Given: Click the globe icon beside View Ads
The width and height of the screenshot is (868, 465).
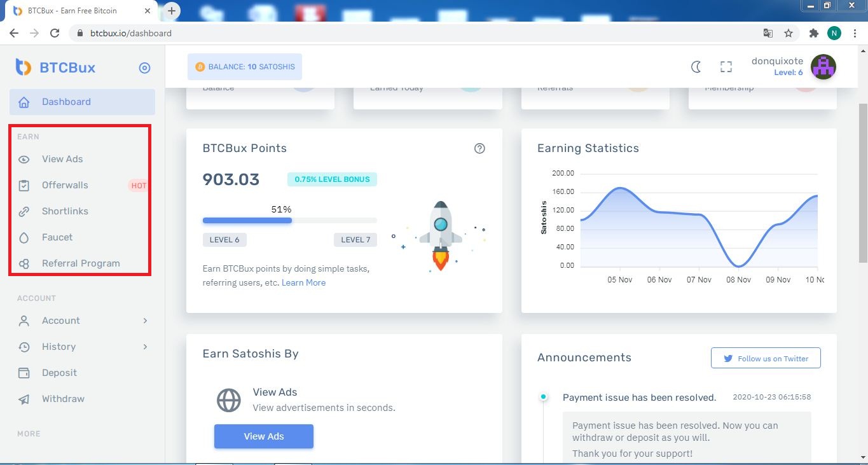Looking at the screenshot, I should (x=229, y=401).
